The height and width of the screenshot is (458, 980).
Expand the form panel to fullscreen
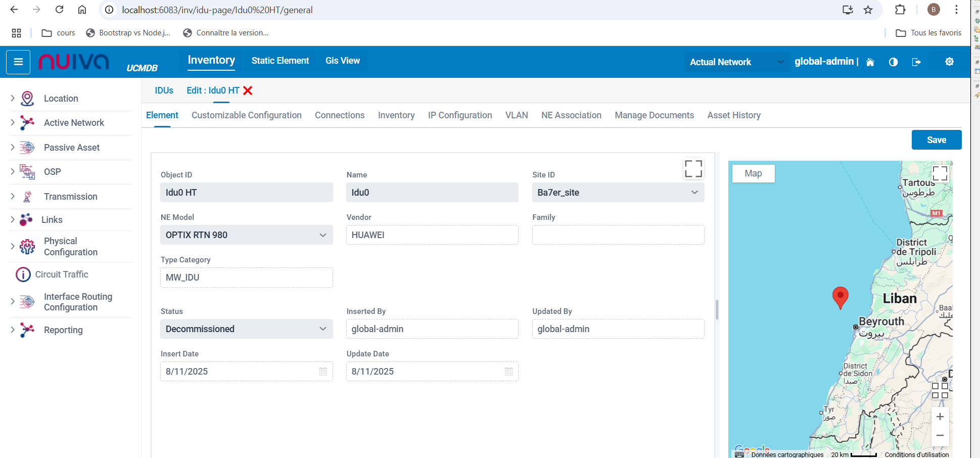click(693, 169)
